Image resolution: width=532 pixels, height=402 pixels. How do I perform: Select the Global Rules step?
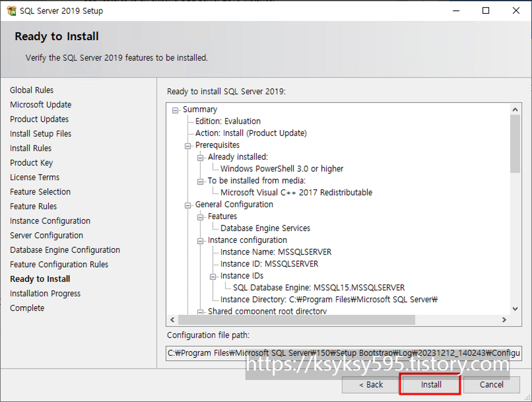31,90
